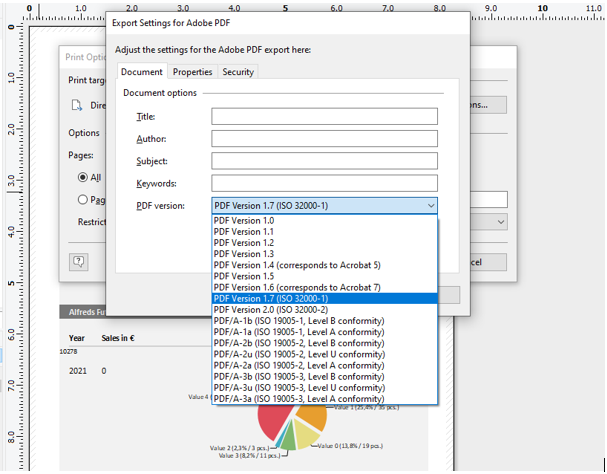607x474 pixels.
Task: Click the 'Value 0 (13,8% / 19 pcs.)' label
Action: [350, 446]
